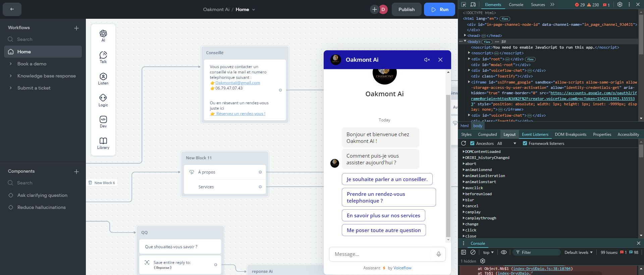Open the Voiceflow link in chat footer
This screenshot has height=275, width=644.
click(x=402, y=268)
